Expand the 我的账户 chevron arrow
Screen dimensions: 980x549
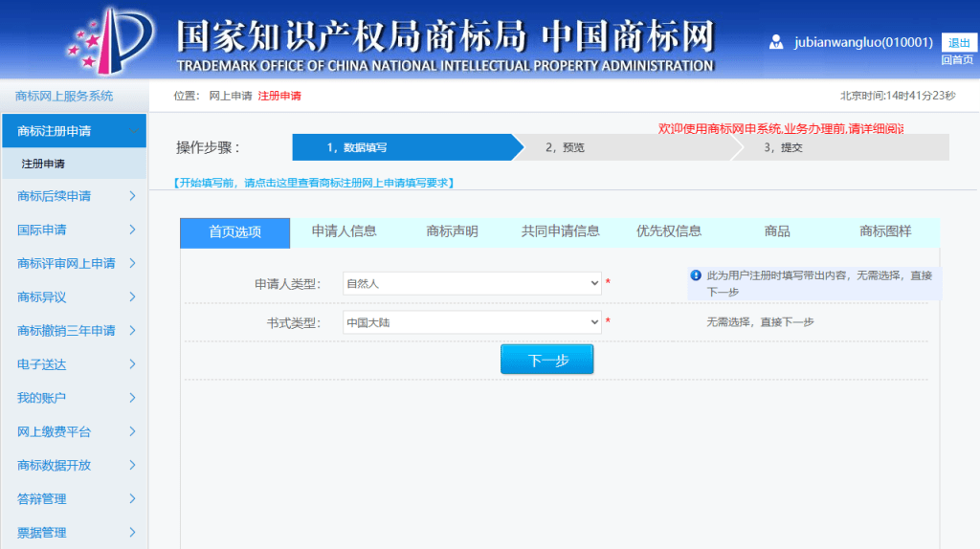coord(132,398)
